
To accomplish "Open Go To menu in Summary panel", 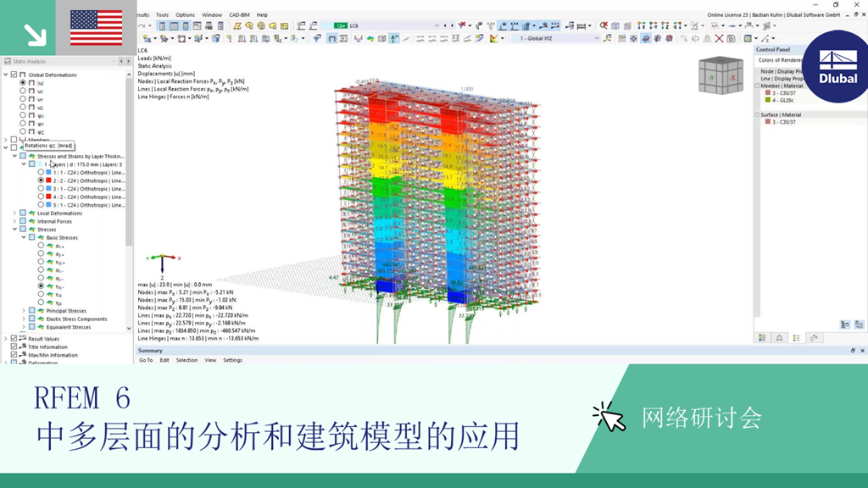I will tap(146, 360).
